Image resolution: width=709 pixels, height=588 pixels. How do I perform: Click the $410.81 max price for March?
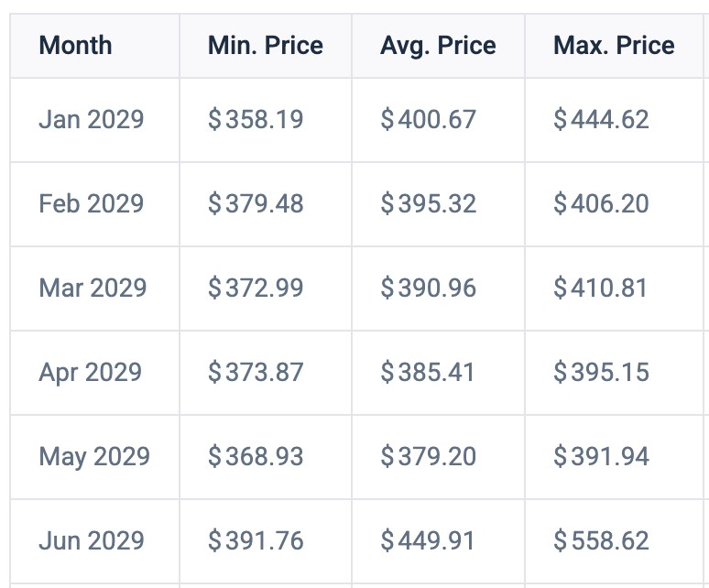point(601,288)
